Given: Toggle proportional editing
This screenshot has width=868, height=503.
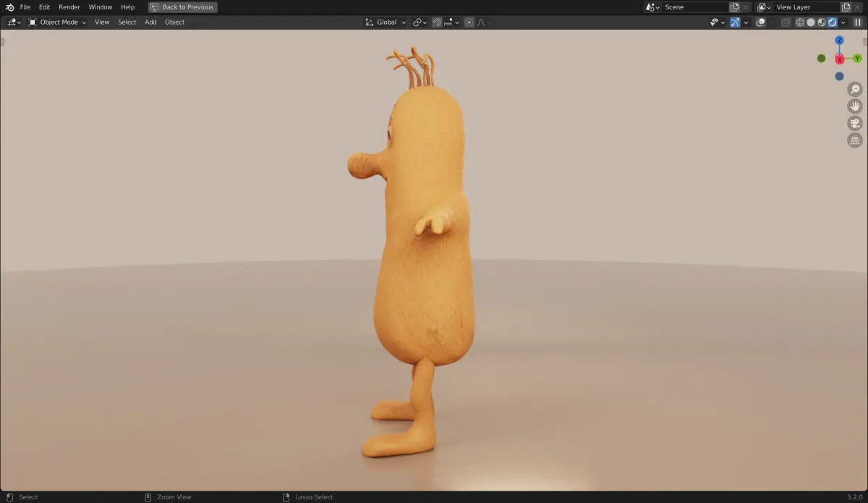Looking at the screenshot, I should (469, 22).
